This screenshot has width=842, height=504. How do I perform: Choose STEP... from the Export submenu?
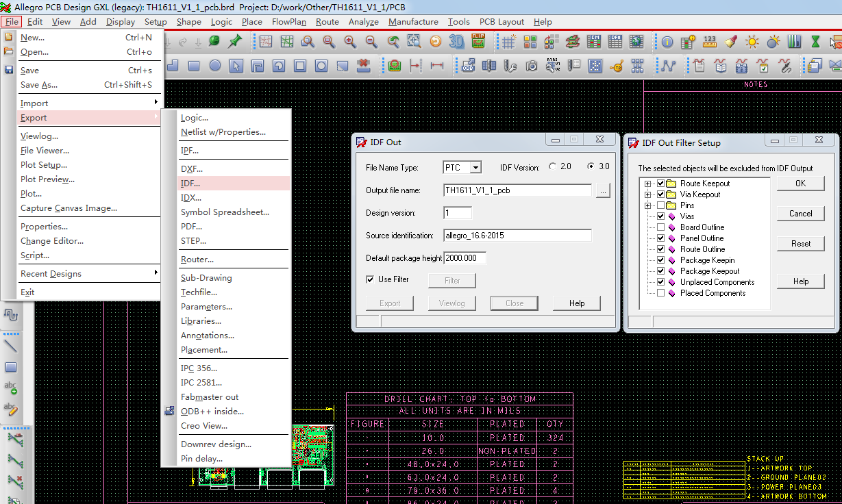coord(193,241)
